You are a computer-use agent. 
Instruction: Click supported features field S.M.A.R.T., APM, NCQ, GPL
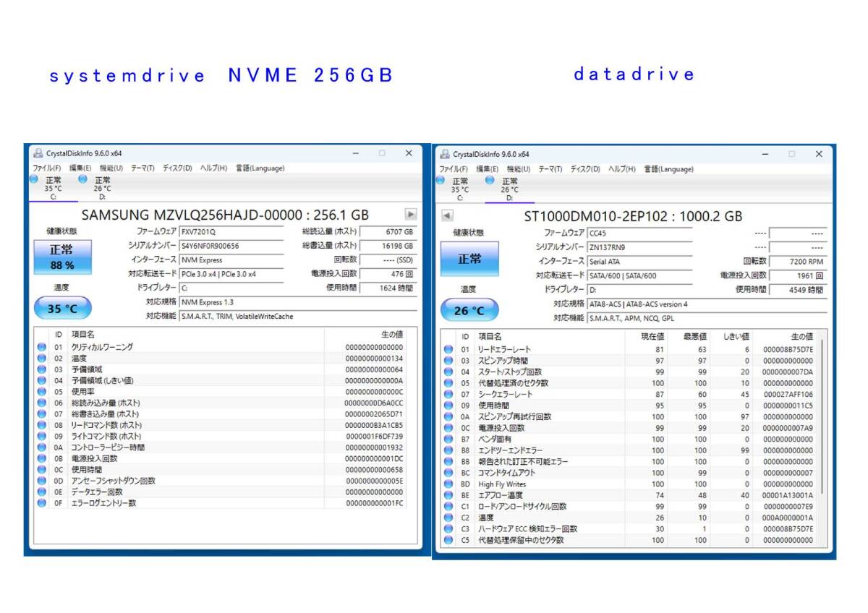(x=707, y=318)
